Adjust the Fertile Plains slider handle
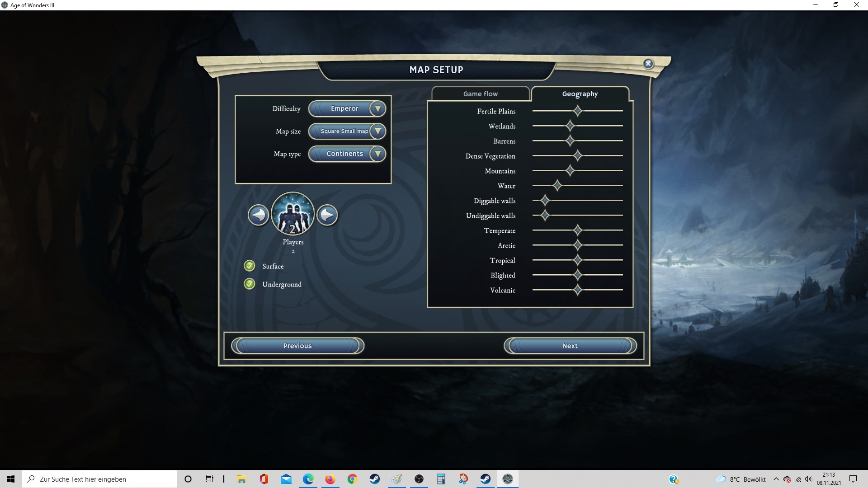Viewport: 868px width, 488px height. click(x=577, y=111)
